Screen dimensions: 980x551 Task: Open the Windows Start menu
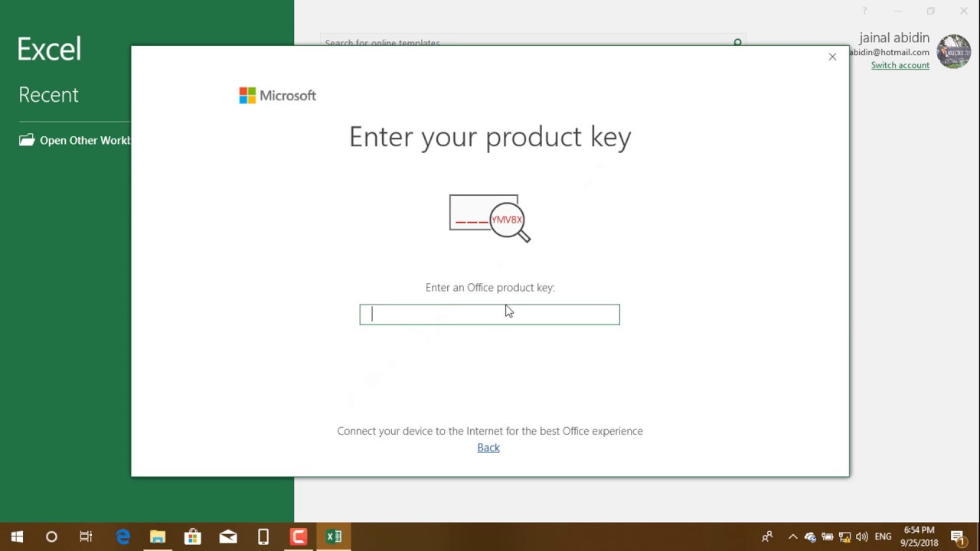coord(17,536)
